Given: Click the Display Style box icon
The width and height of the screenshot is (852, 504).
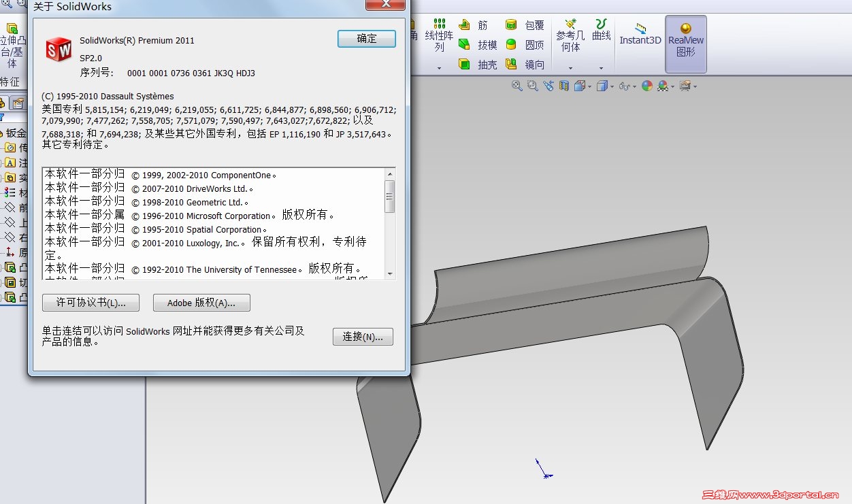Looking at the screenshot, I should pos(602,86).
